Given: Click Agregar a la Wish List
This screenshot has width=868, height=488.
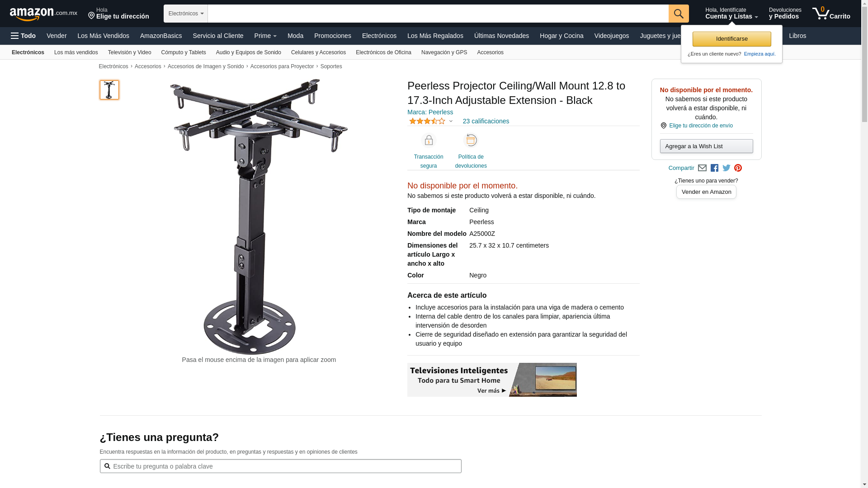Looking at the screenshot, I should pos(707,146).
